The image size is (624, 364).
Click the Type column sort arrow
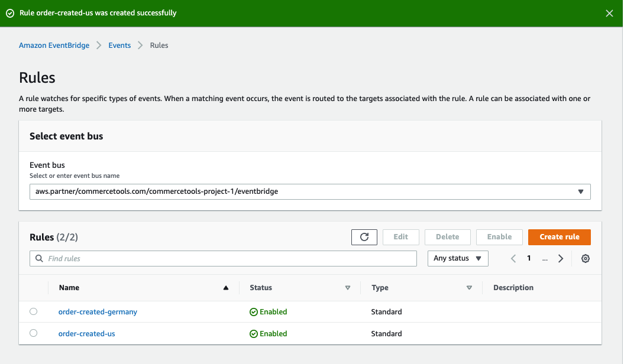[469, 288]
